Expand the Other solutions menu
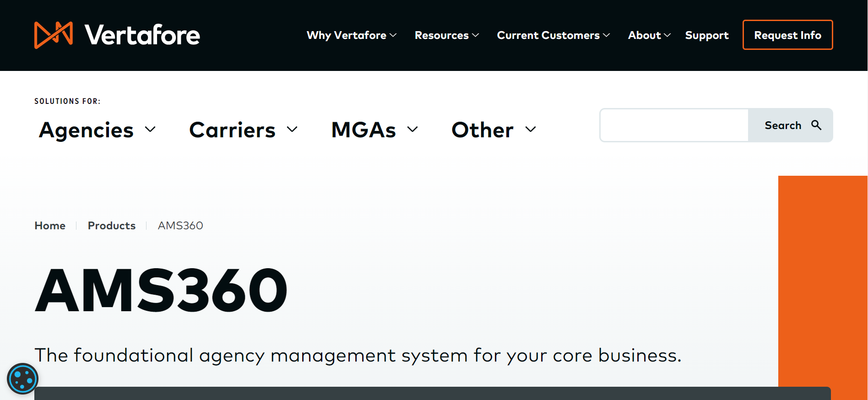This screenshot has height=400, width=868. (494, 130)
